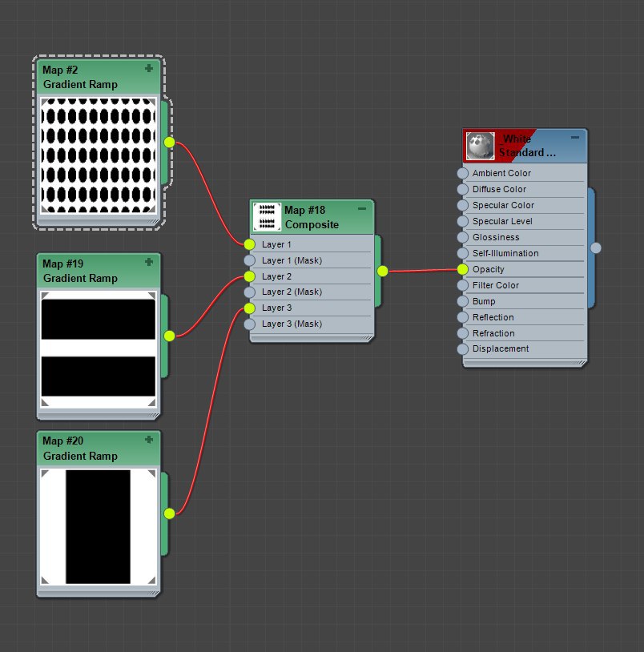Select the Map #2 dotted pattern thumbnail
The width and height of the screenshot is (644, 652).
tap(99, 155)
